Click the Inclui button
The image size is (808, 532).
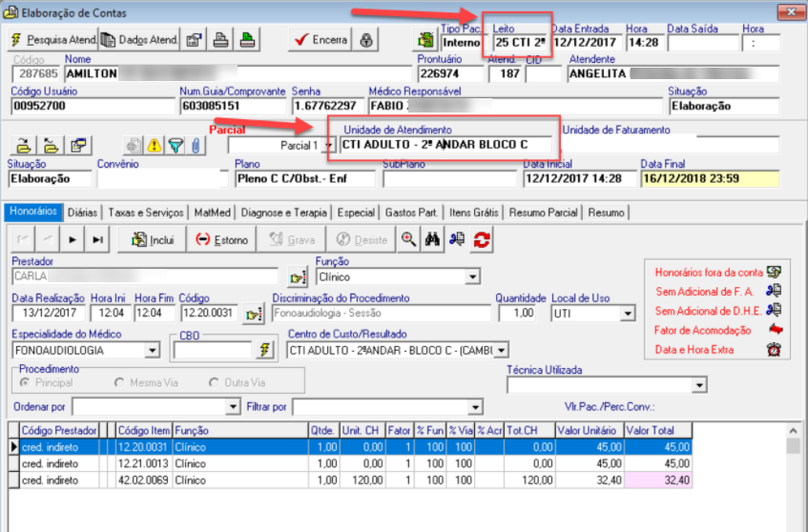click(x=152, y=239)
